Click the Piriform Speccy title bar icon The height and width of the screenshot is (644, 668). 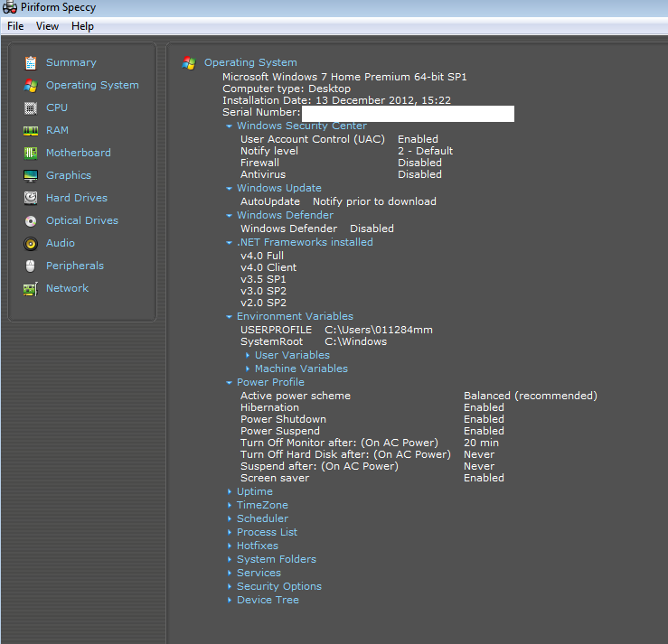pyautogui.click(x=10, y=7)
